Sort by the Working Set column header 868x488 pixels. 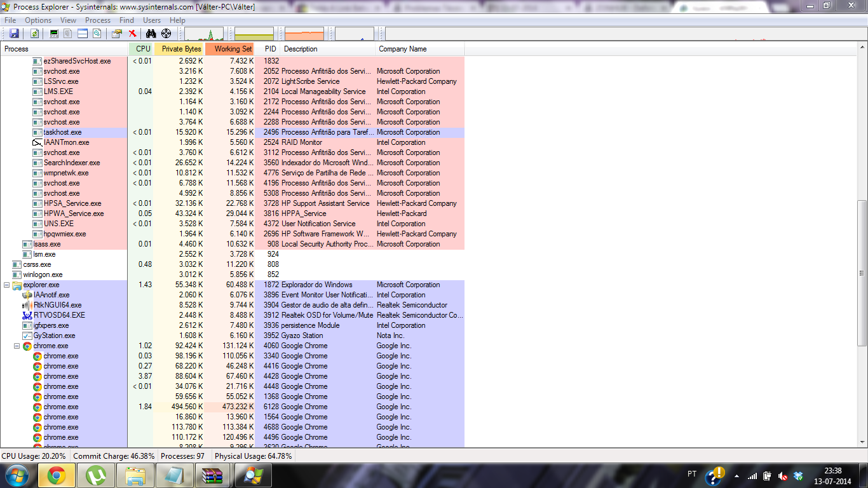pyautogui.click(x=230, y=49)
